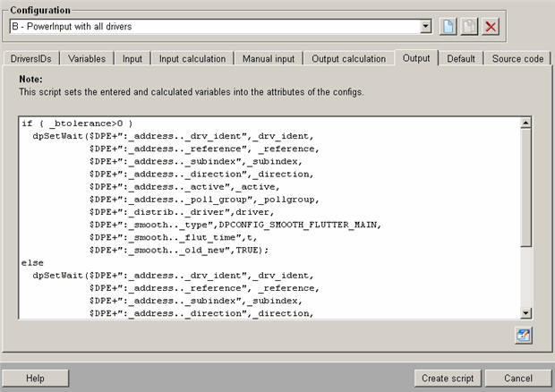555x392 pixels.
Task: Expand the Configuration dropdown list
Action: (425, 27)
